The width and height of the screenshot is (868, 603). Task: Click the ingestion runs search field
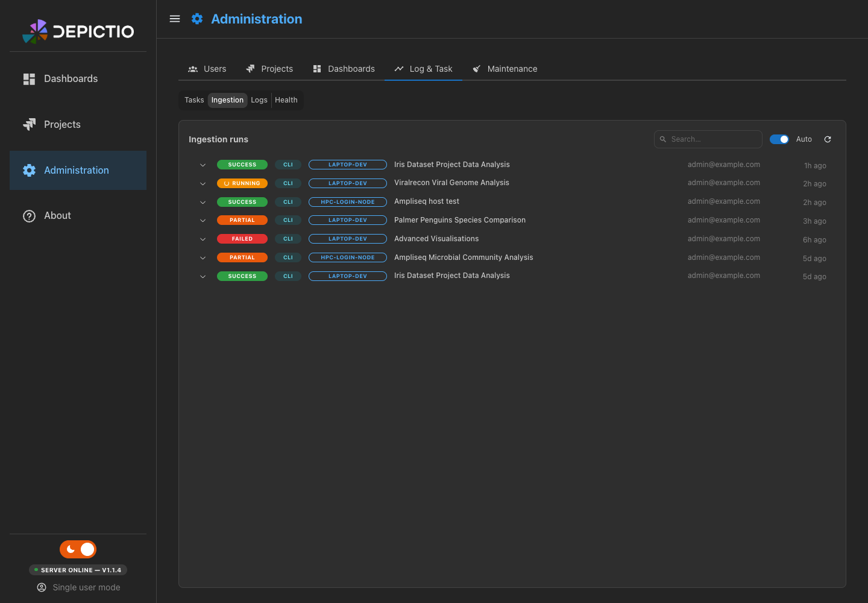(x=708, y=139)
